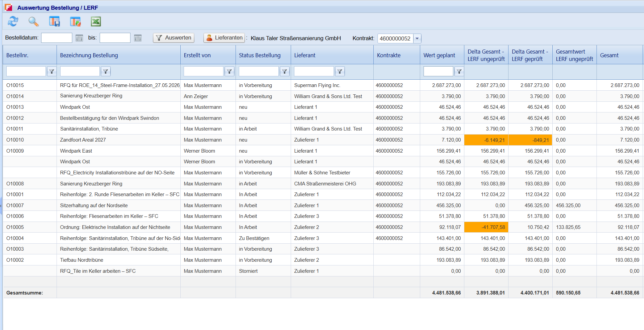Reset table layout icon in toolbar
The image size is (644, 330).
(75, 21)
